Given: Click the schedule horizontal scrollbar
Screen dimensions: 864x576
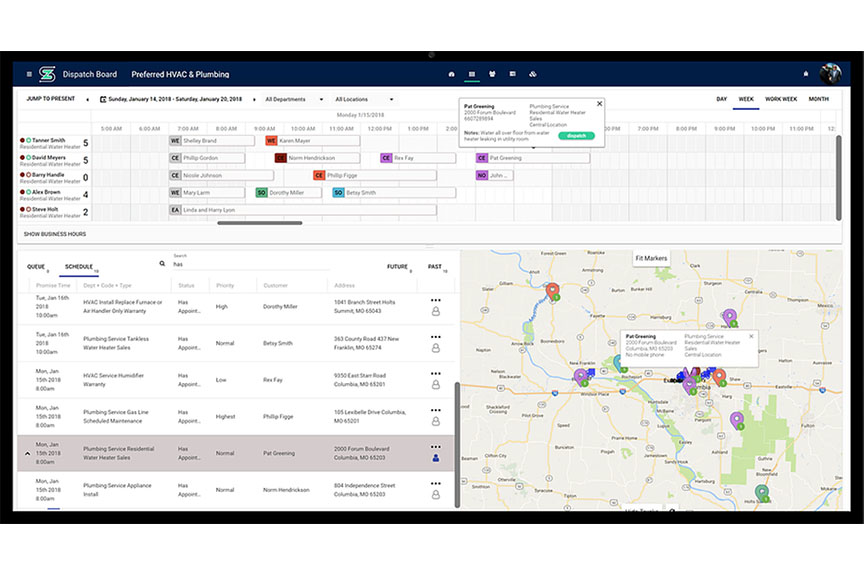Looking at the screenshot, I should [259, 223].
